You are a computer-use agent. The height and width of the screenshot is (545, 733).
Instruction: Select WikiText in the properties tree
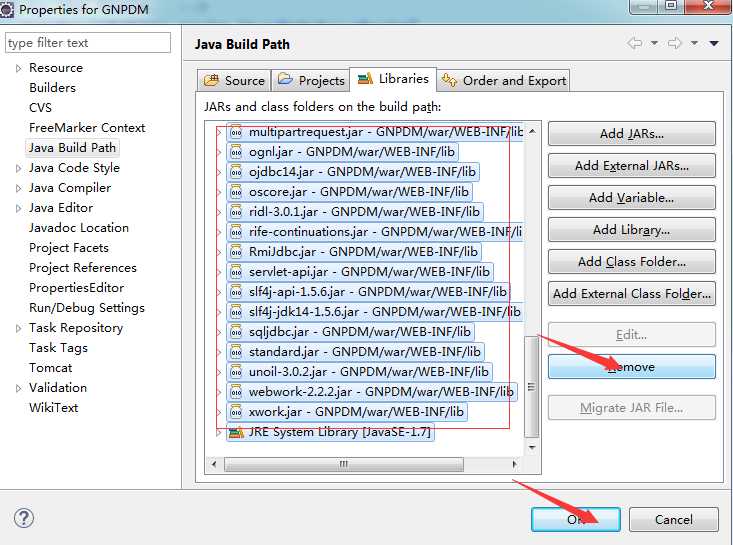(54, 408)
